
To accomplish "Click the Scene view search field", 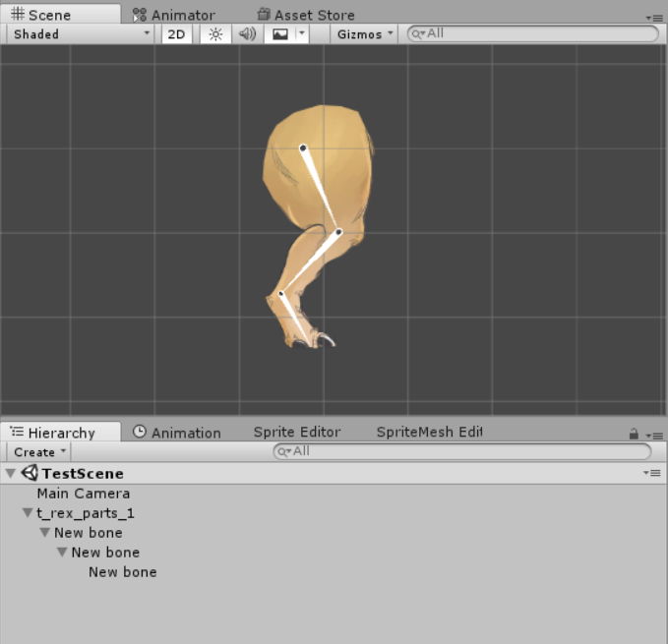I will point(532,33).
